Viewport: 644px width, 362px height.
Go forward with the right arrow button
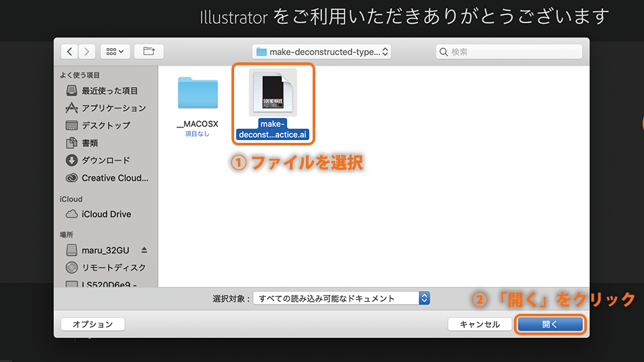[x=87, y=52]
